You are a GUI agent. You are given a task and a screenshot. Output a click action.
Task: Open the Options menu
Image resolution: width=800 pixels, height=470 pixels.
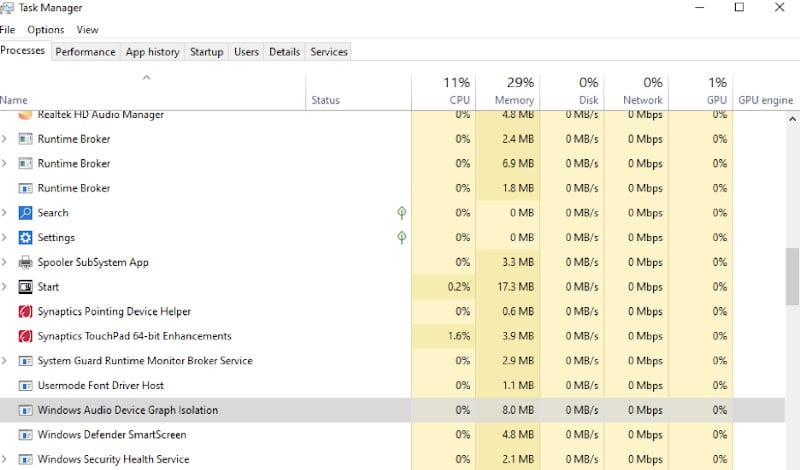pyautogui.click(x=46, y=30)
